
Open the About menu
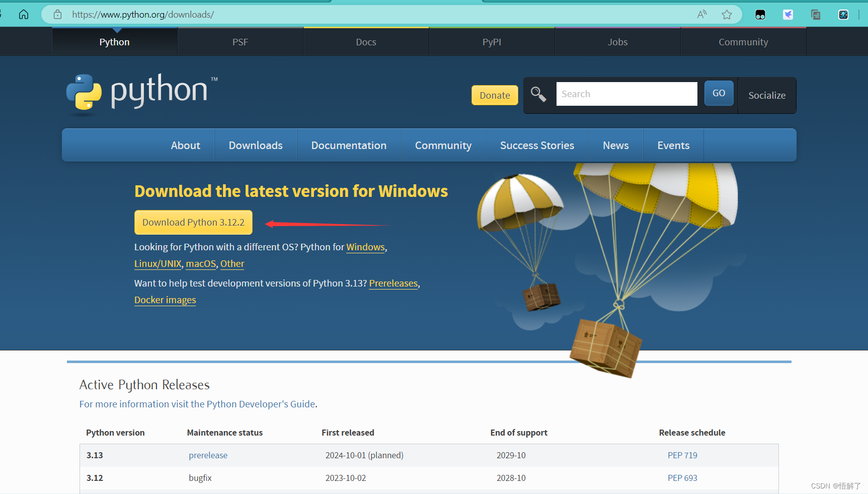point(186,146)
